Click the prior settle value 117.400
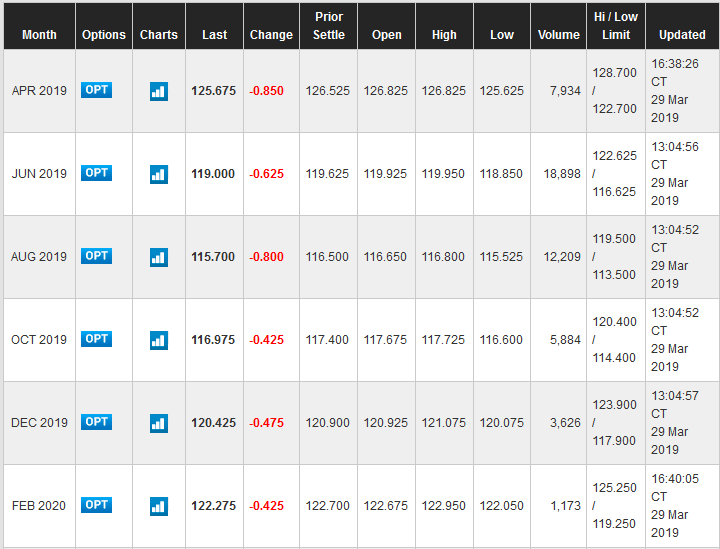The height and width of the screenshot is (549, 720). (327, 340)
